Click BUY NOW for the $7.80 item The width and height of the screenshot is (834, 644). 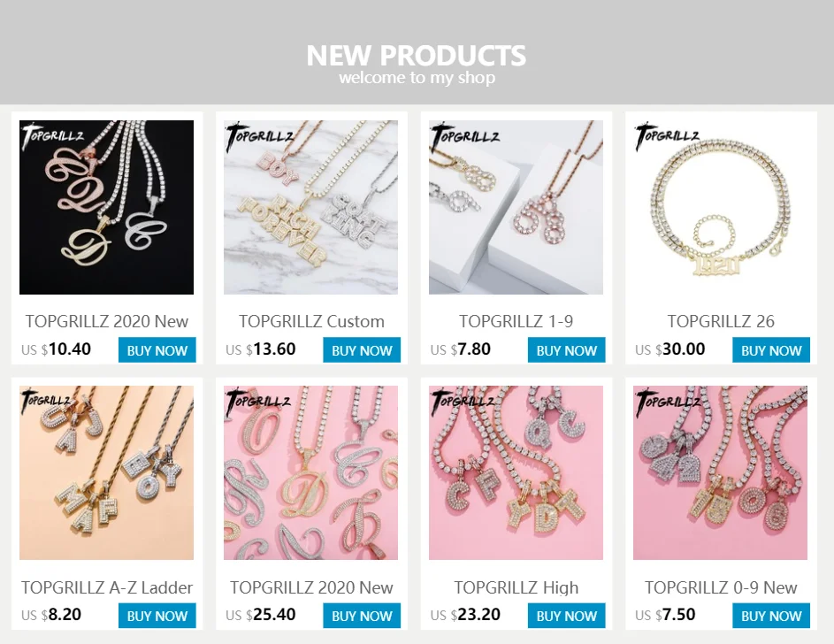click(566, 350)
